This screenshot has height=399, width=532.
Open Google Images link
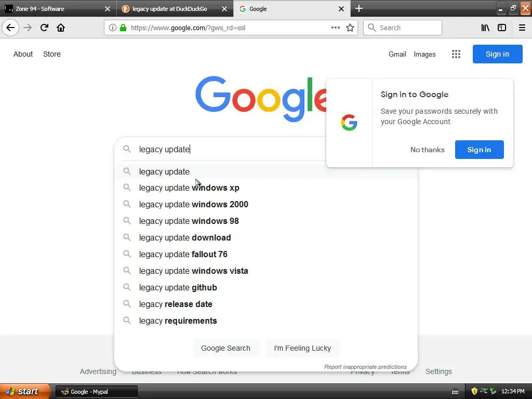(x=424, y=54)
